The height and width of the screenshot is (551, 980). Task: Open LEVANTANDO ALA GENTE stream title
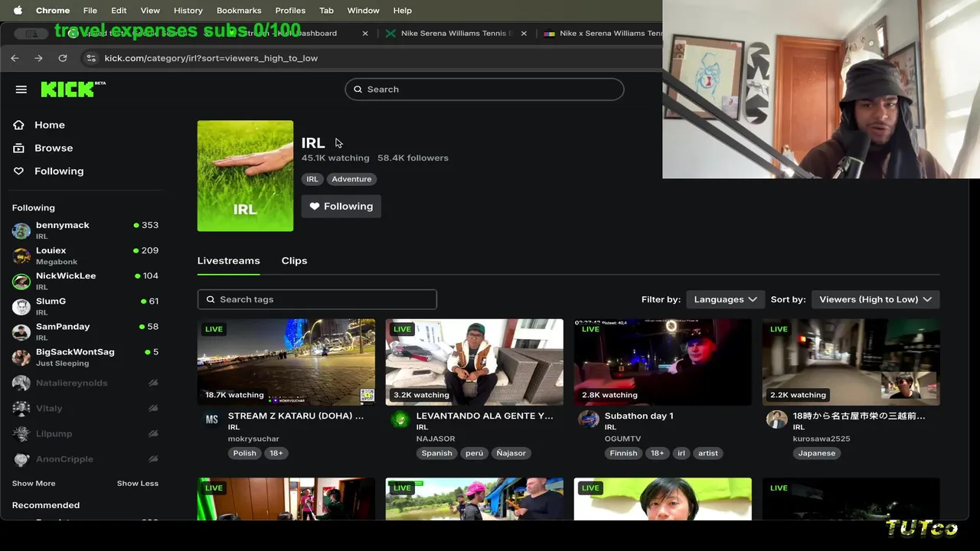(485, 416)
